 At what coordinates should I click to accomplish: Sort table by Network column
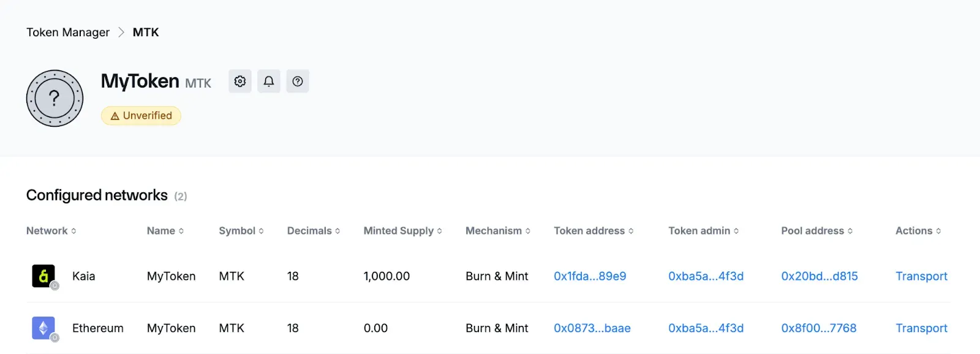51,231
